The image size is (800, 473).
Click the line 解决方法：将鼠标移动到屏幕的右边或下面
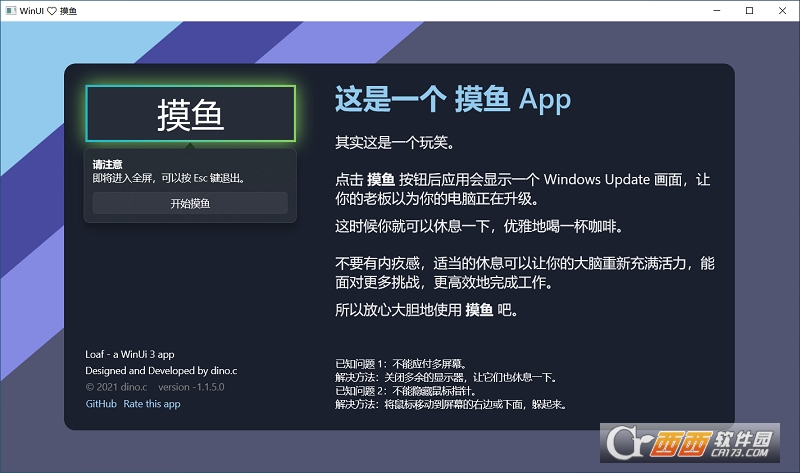(x=451, y=405)
